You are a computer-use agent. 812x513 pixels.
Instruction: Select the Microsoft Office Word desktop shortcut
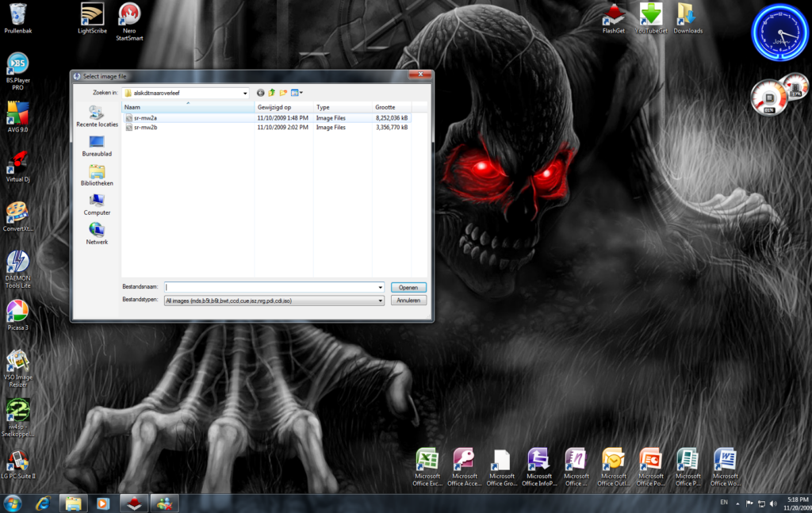726,468
